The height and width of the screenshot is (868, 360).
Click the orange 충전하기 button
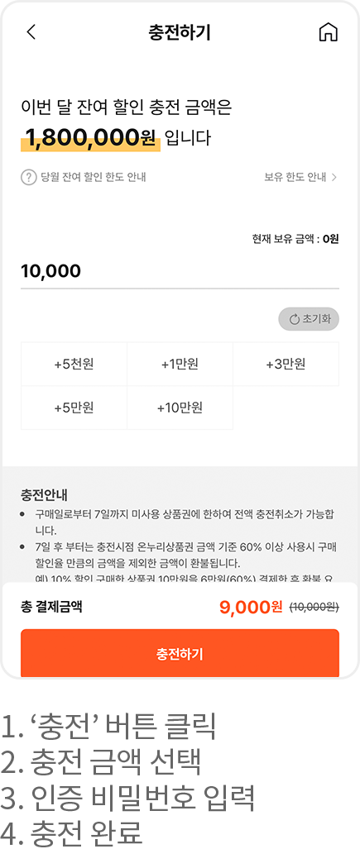coord(180,654)
